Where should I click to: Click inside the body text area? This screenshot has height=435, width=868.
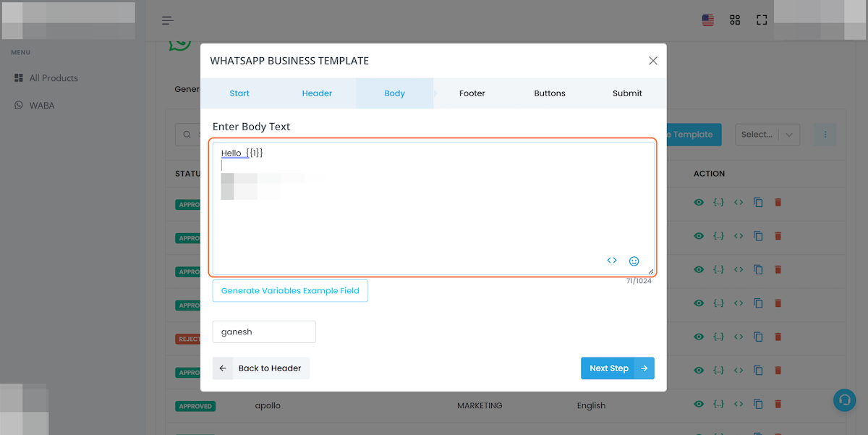(x=433, y=208)
